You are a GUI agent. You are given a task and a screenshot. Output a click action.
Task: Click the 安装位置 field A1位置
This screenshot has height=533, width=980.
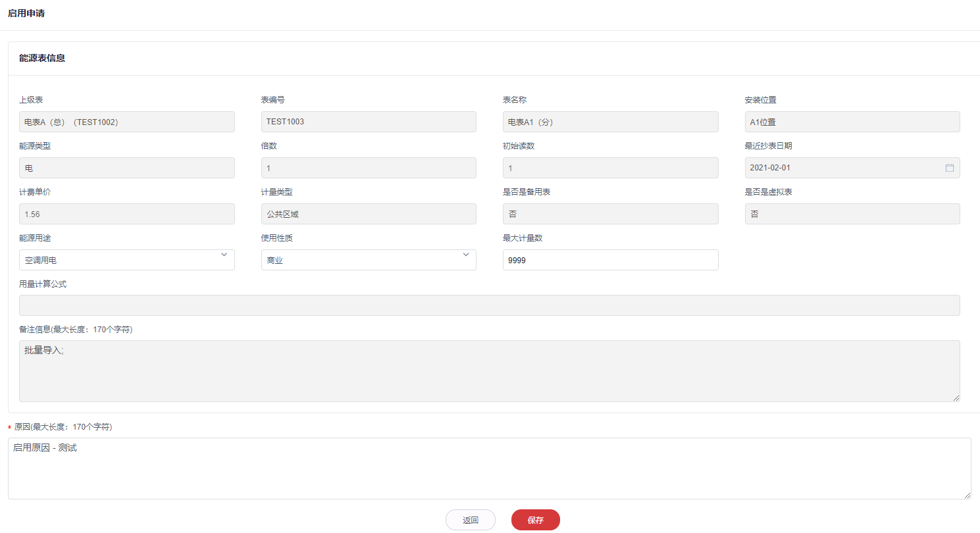pos(852,122)
